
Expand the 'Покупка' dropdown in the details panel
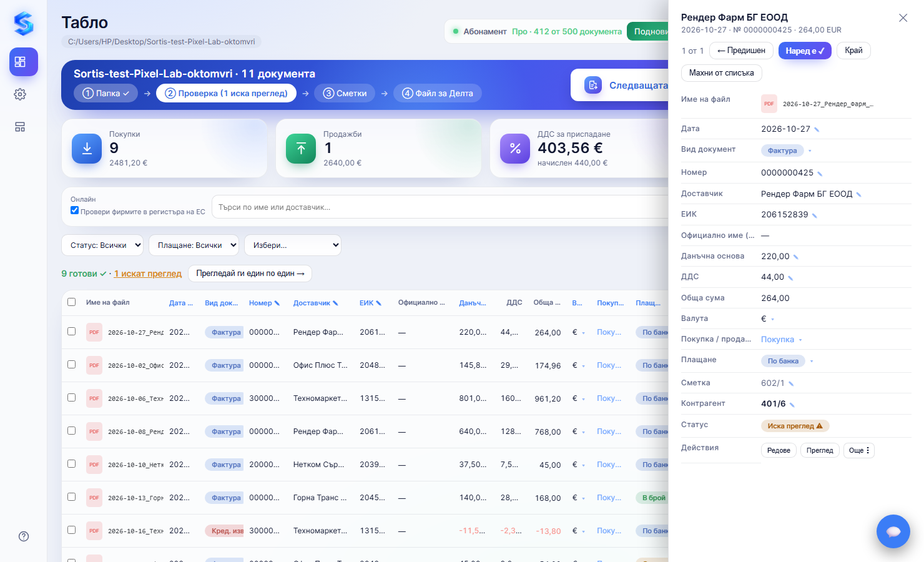coord(782,340)
